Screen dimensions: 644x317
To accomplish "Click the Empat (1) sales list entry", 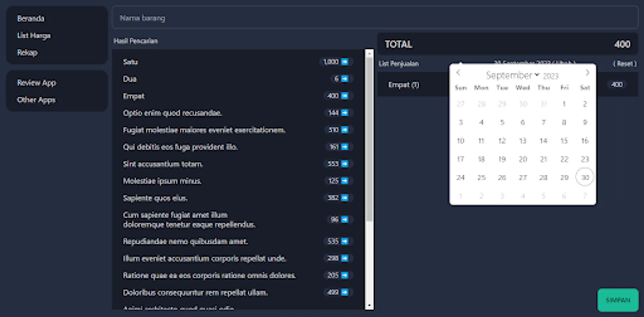I will (x=404, y=85).
